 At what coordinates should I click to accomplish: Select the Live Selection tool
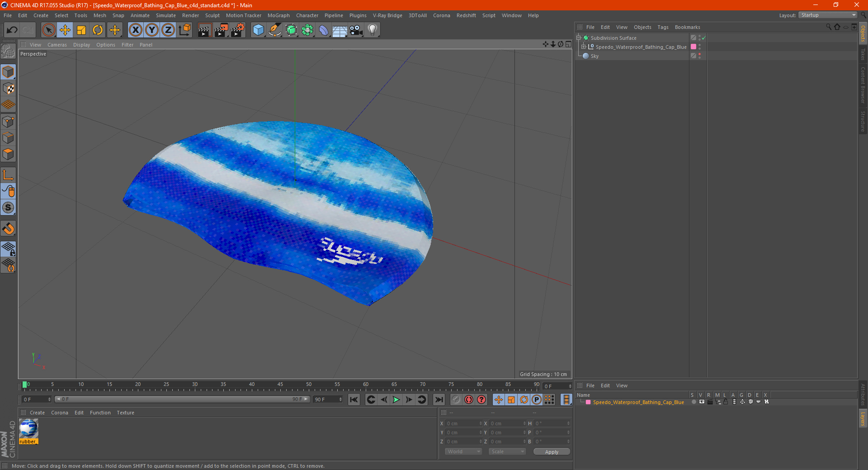click(x=48, y=30)
